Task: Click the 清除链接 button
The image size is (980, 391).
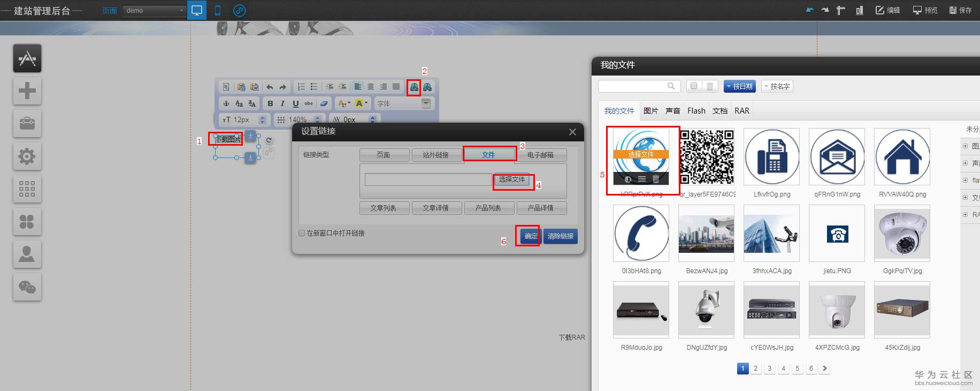Action: pyautogui.click(x=561, y=236)
